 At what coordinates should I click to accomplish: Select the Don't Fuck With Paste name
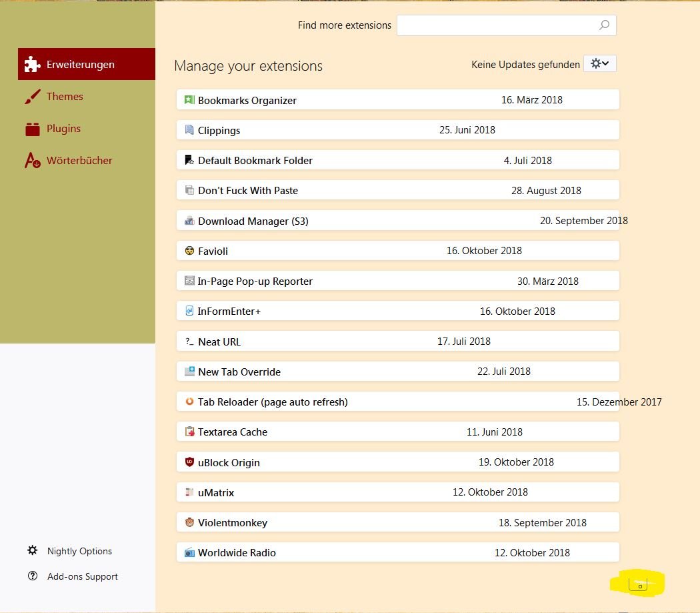click(248, 190)
